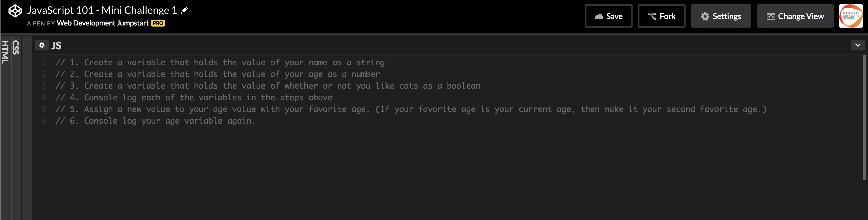Image resolution: width=868 pixels, height=220 pixels.
Task: Open the collapsed CSS editor tab
Action: coord(16,48)
